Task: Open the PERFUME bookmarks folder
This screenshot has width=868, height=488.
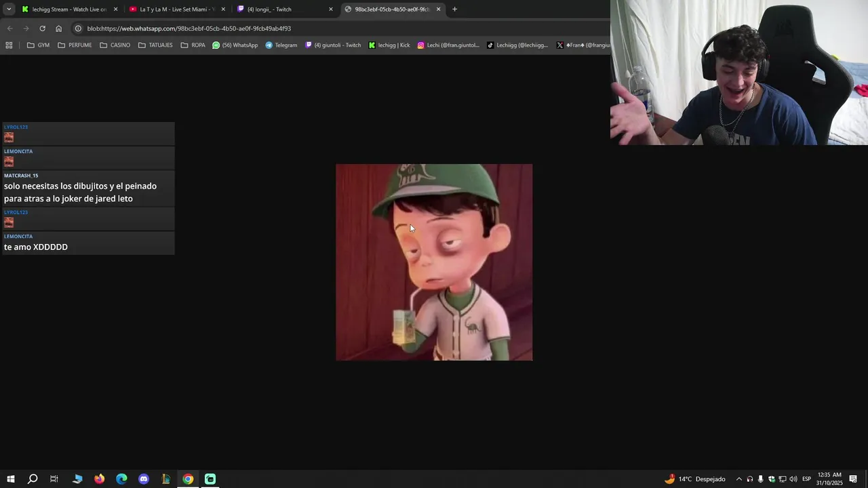Action: tap(75, 45)
